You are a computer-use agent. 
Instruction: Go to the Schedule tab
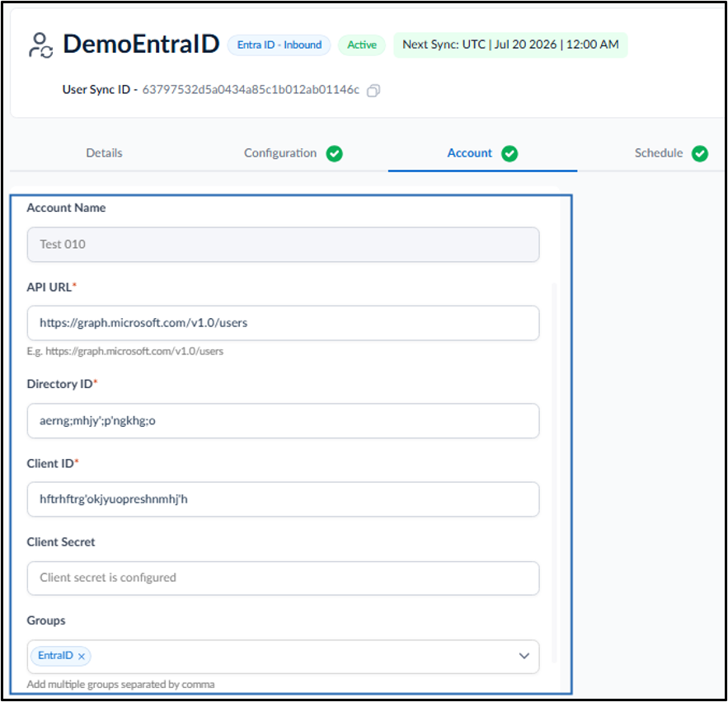click(x=659, y=153)
